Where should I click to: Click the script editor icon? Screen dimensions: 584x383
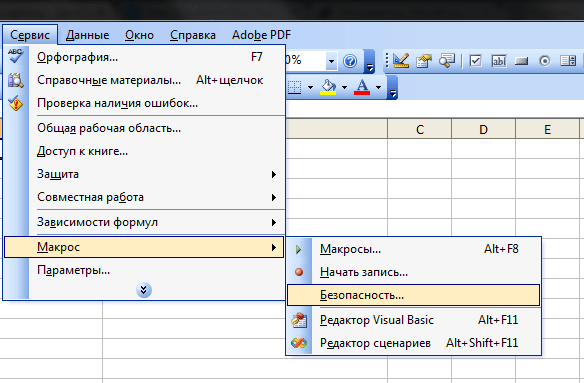tap(299, 343)
